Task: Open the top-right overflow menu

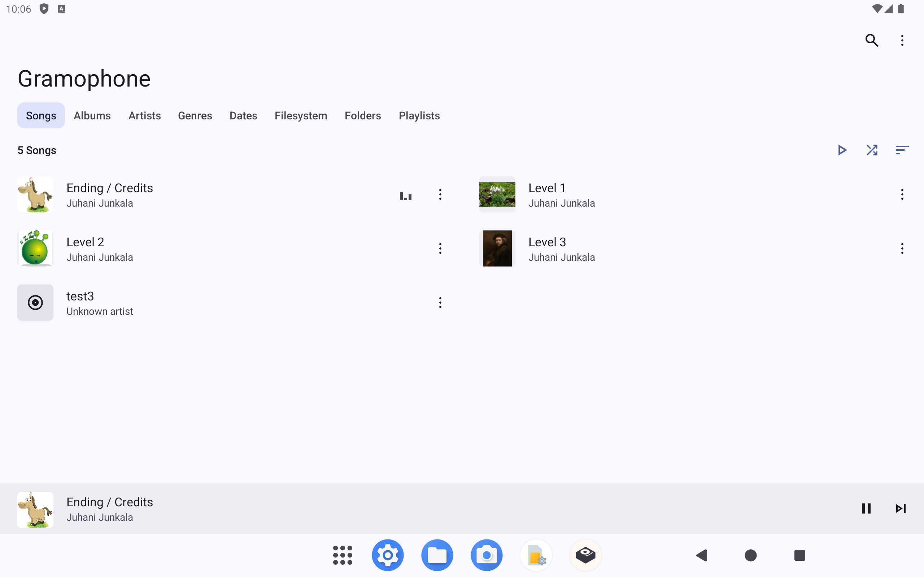Action: pyautogui.click(x=902, y=40)
